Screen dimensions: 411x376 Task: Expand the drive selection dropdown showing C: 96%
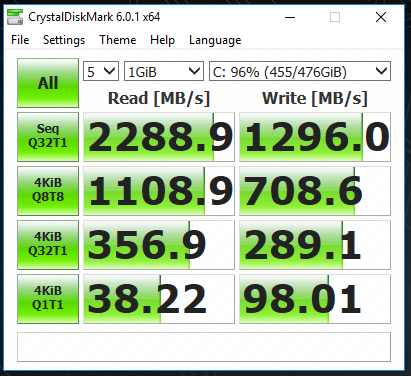tap(300, 71)
